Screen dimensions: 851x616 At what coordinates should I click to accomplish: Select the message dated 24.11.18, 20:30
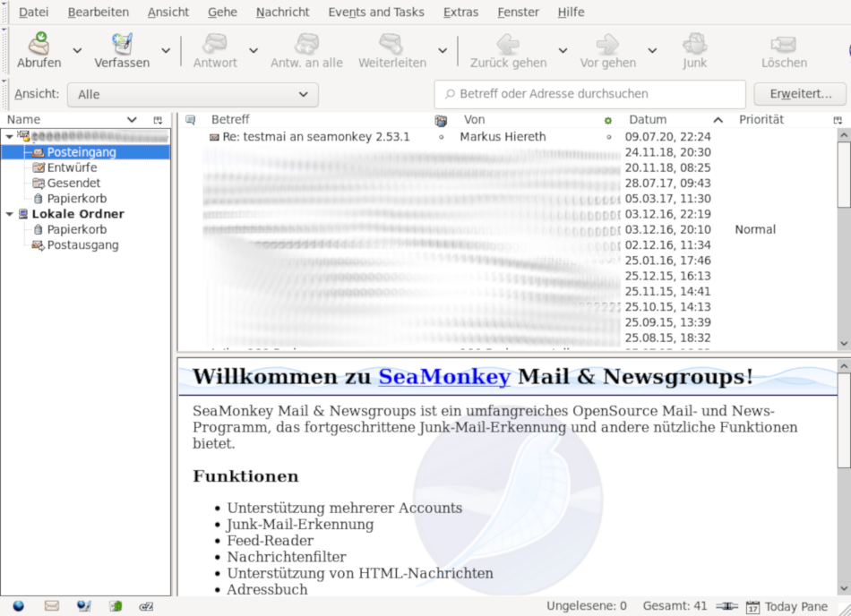667,152
